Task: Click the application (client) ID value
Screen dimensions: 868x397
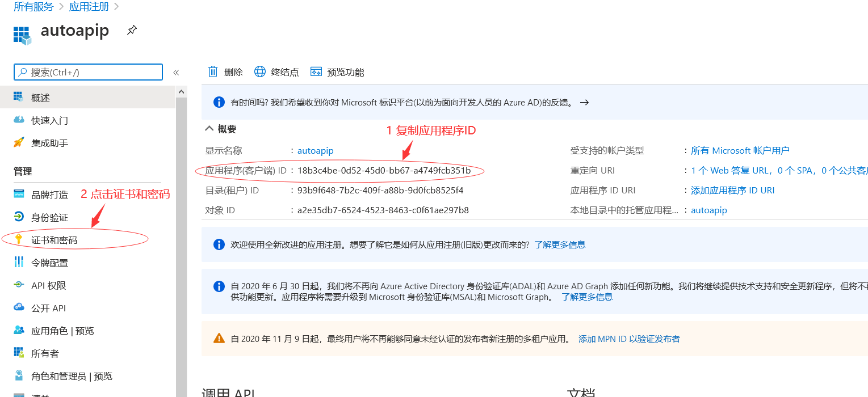Action: [x=384, y=170]
